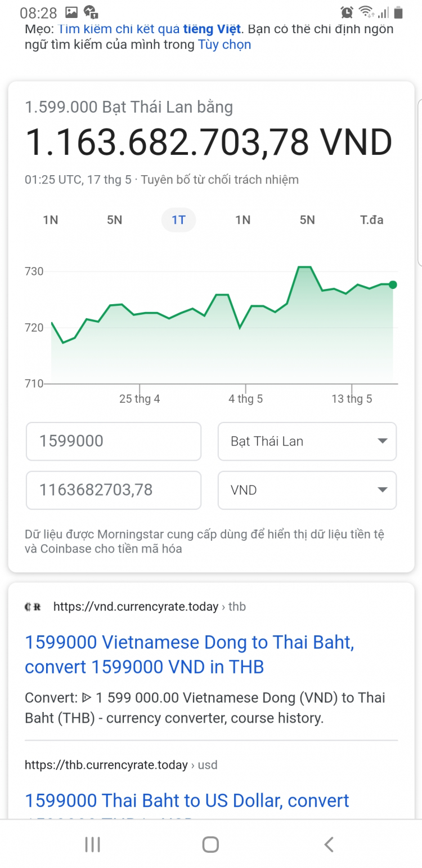Open the VND currency dropdown
422x868 pixels.
pos(307,490)
